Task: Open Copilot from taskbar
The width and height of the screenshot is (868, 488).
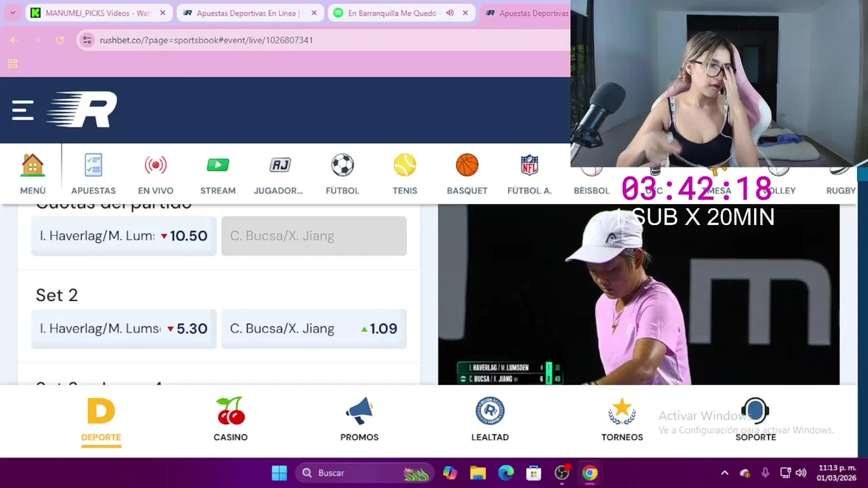Action: point(450,473)
